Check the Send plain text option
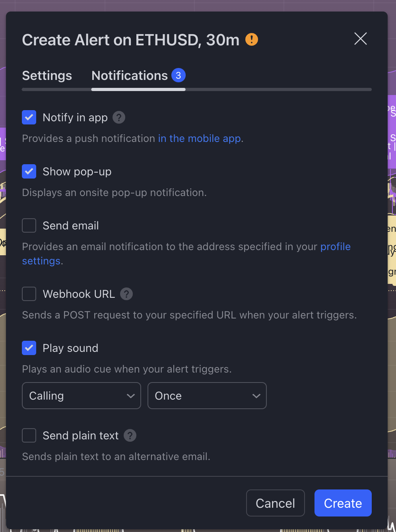Viewport: 396px width, 532px height. (29, 435)
